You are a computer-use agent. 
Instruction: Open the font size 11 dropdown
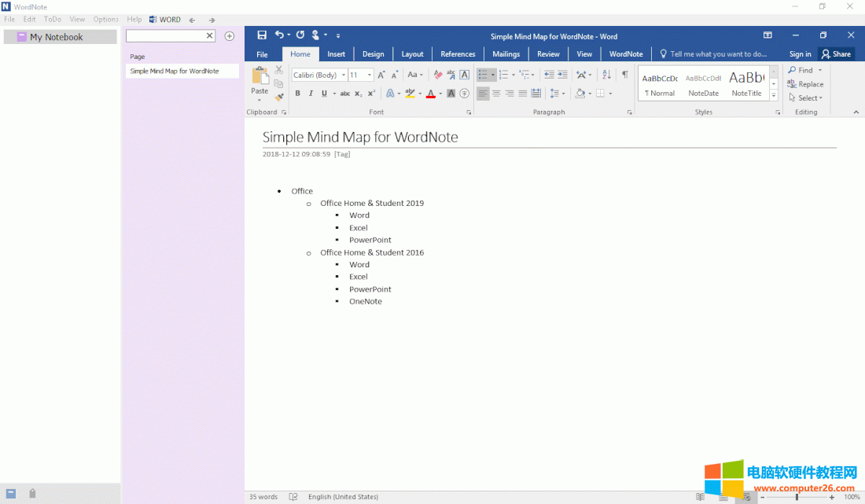pyautogui.click(x=370, y=75)
